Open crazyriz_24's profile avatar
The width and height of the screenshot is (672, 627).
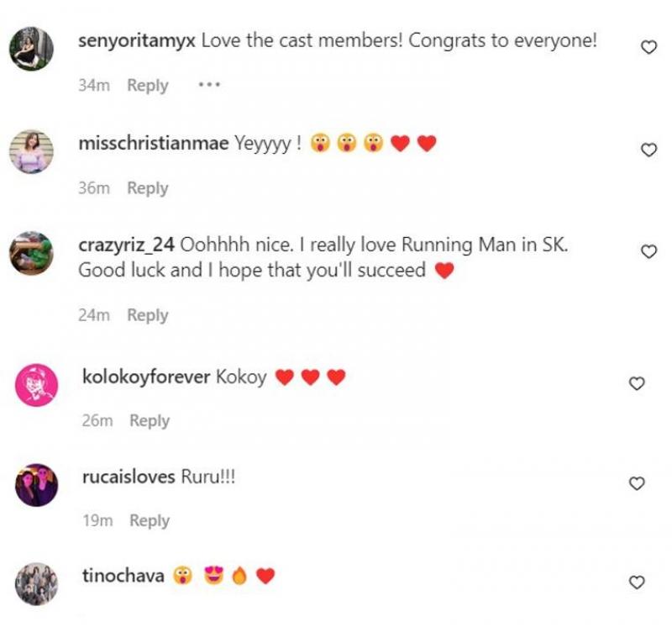(x=32, y=253)
